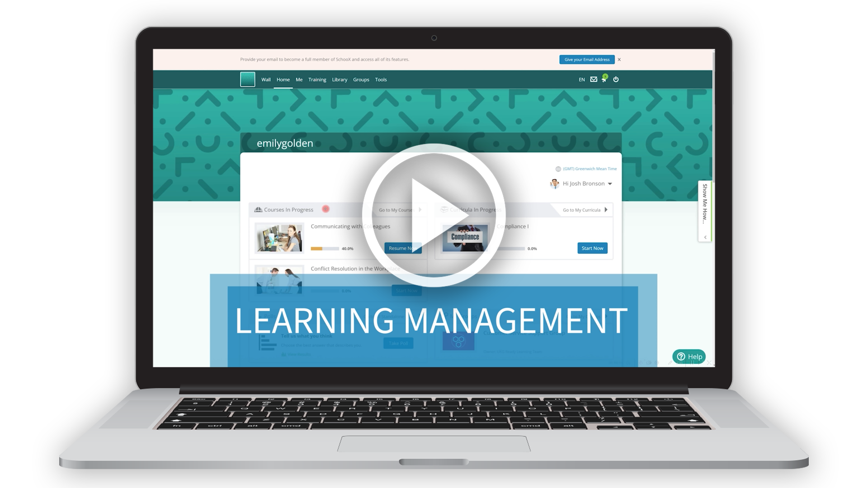Click the collapse sidebar arrow icon
The width and height of the screenshot is (868, 488).
click(704, 237)
